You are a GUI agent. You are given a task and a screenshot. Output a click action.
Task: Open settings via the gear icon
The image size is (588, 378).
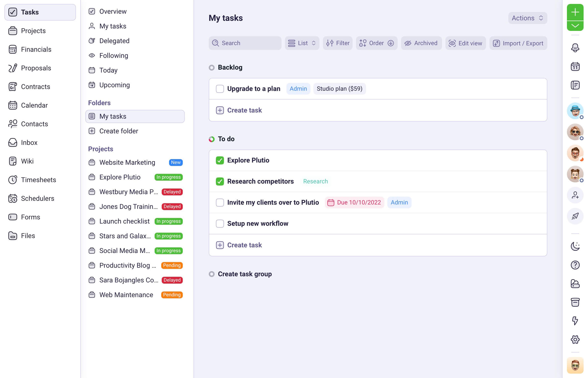575,339
